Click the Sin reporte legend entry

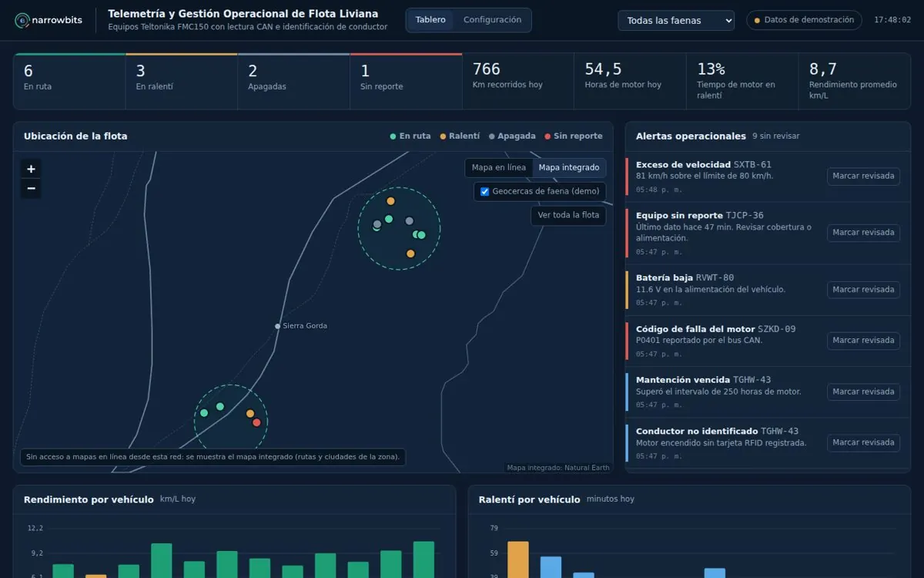tap(574, 136)
